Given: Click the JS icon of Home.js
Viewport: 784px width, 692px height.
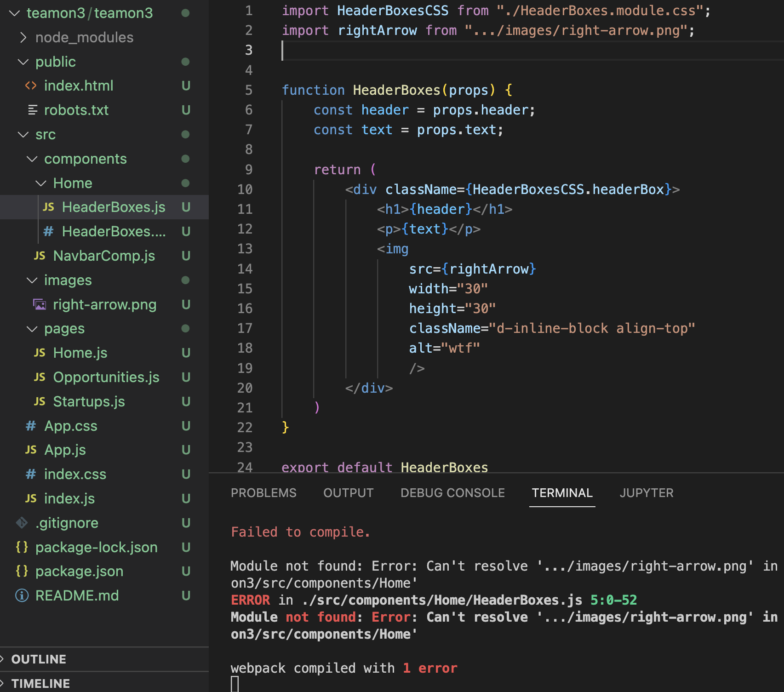Looking at the screenshot, I should pos(40,353).
